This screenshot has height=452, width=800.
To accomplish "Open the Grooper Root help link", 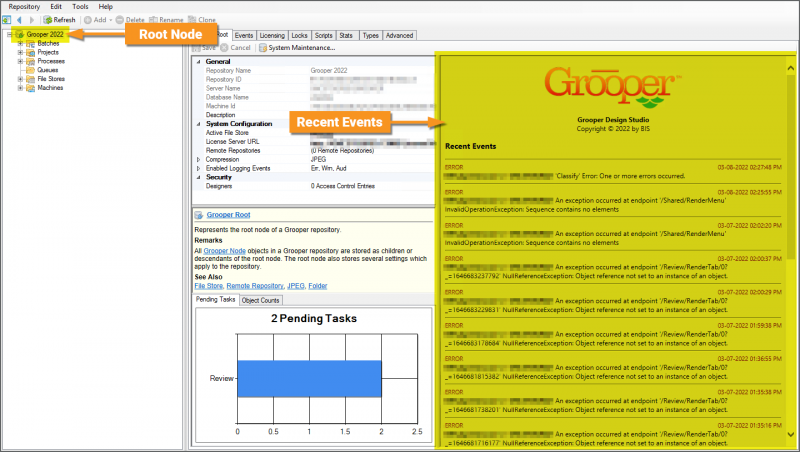I will tap(229, 215).
